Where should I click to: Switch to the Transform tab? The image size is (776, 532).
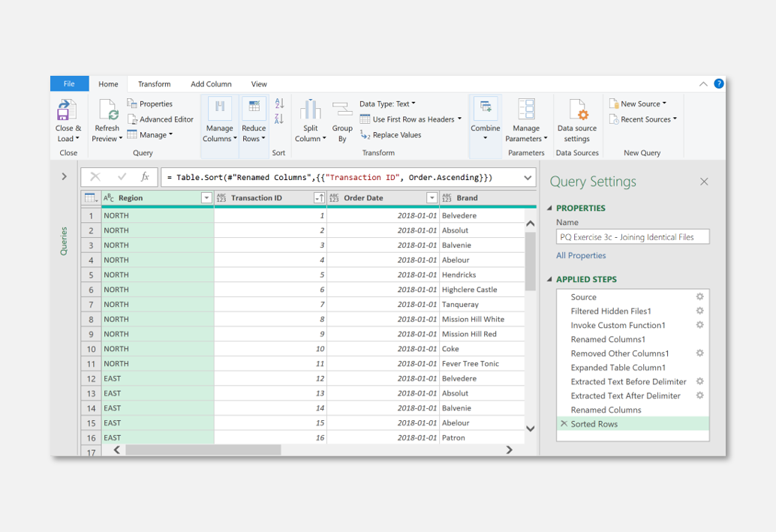(154, 84)
